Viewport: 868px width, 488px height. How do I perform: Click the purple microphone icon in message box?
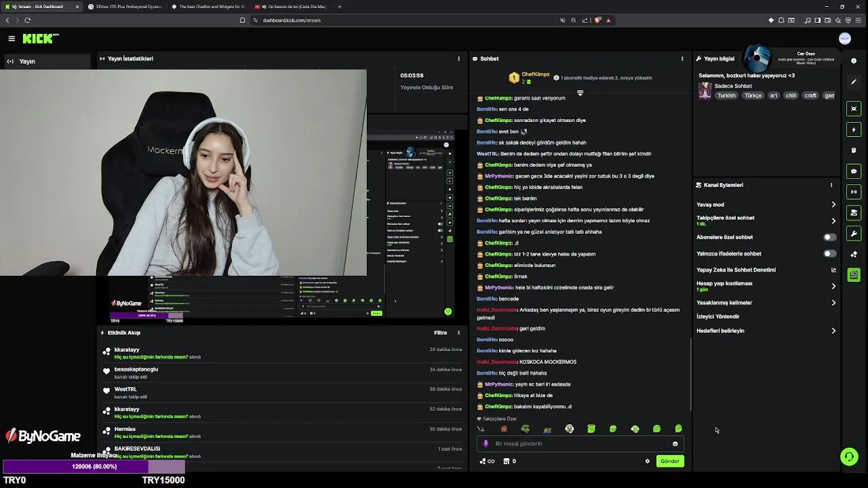coord(486,444)
